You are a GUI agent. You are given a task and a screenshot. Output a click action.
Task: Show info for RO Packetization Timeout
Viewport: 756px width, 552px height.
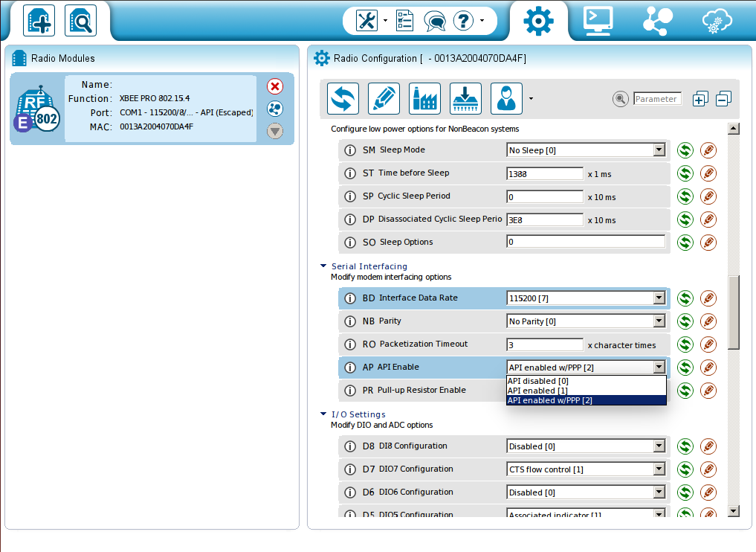pos(350,344)
